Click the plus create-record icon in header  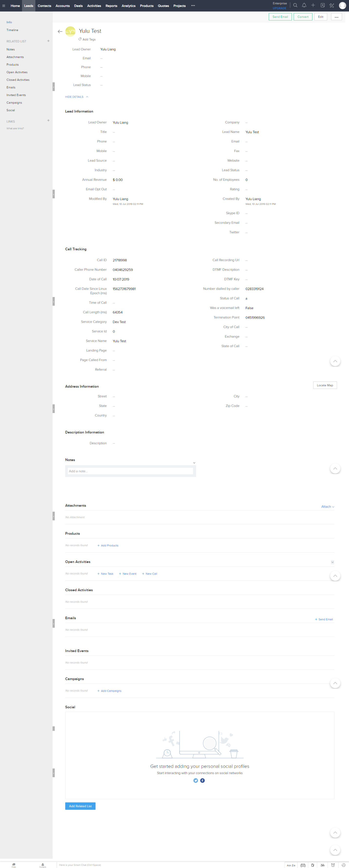(313, 5)
